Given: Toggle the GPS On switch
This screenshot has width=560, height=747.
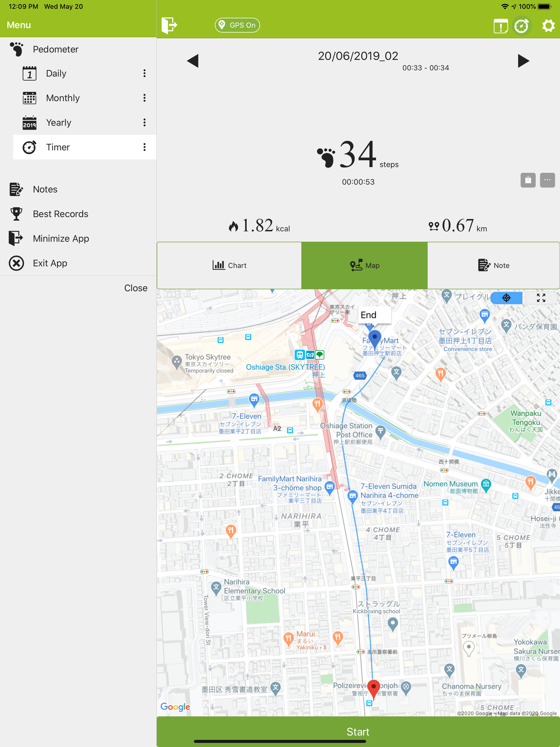Looking at the screenshot, I should [237, 25].
